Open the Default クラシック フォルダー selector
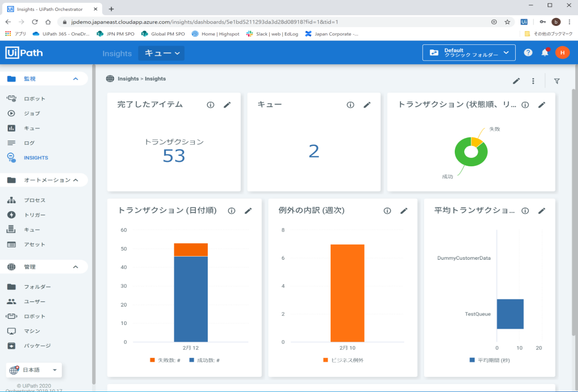 pyautogui.click(x=468, y=53)
